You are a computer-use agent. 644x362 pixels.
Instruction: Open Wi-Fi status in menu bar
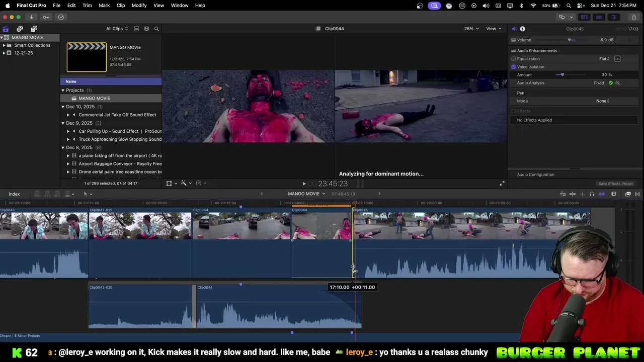[533, 6]
